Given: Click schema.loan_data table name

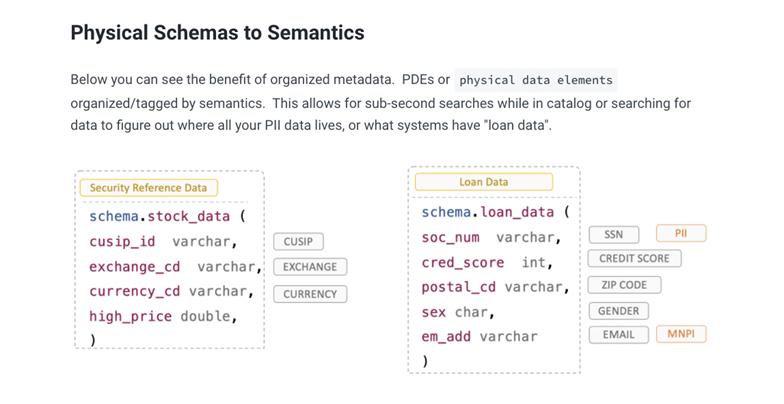Looking at the screenshot, I should pos(490,212).
